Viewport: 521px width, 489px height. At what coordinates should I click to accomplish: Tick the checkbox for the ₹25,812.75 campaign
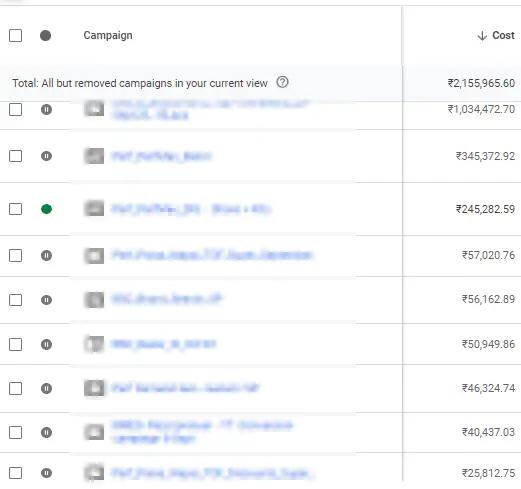[16, 473]
